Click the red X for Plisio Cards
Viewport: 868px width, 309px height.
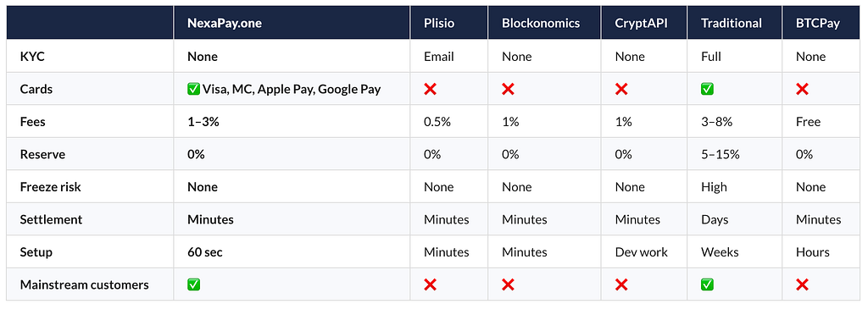[430, 89]
